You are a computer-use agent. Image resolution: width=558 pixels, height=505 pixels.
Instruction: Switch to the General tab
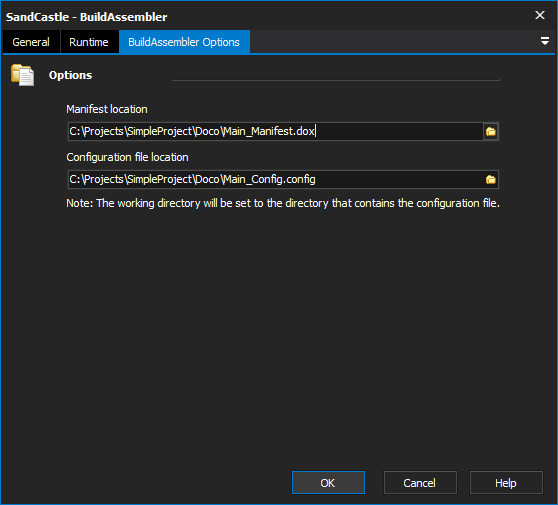pos(31,42)
